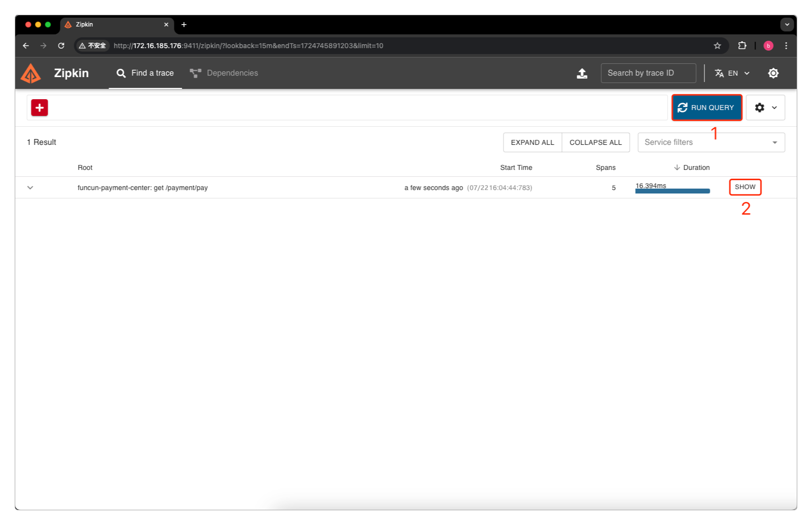Viewport: 812px width, 525px height.
Task: Click the Root column header
Action: point(85,167)
